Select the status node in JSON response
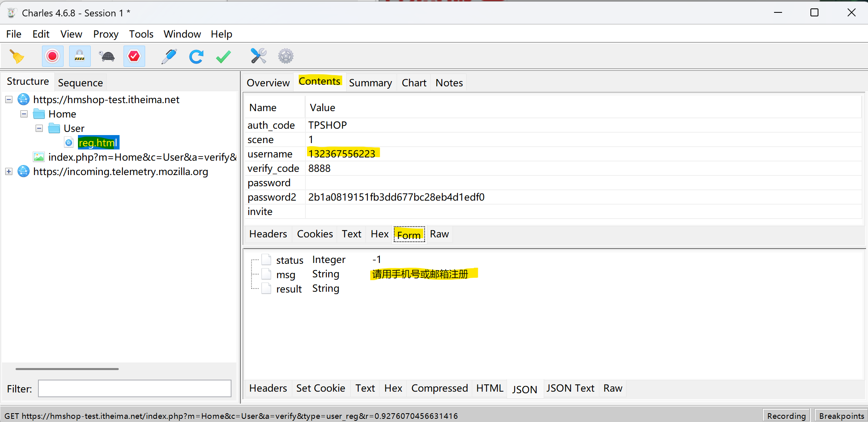 coord(289,260)
